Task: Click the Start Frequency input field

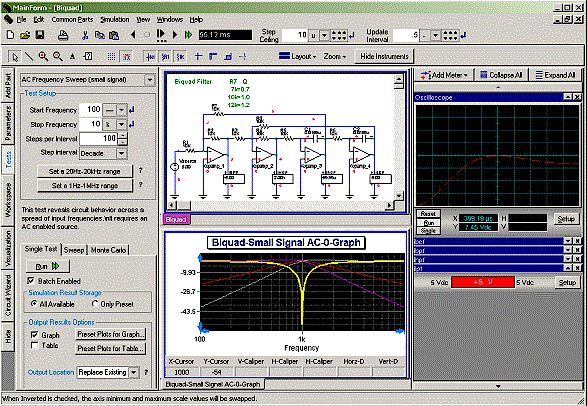Action: click(x=91, y=110)
